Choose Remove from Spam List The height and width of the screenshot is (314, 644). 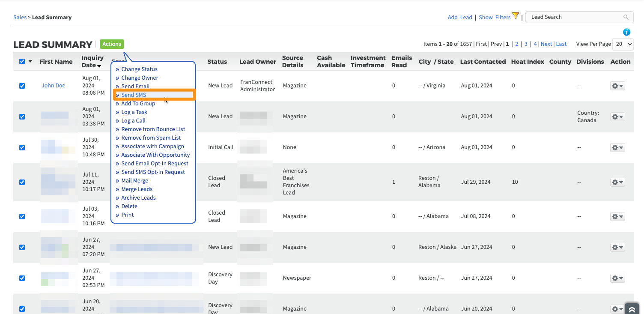click(151, 138)
